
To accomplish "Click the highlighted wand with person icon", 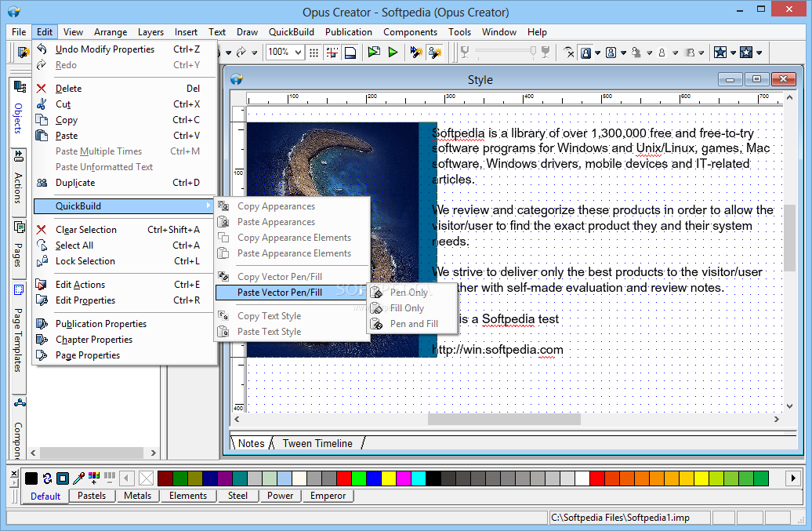I will click(x=435, y=52).
